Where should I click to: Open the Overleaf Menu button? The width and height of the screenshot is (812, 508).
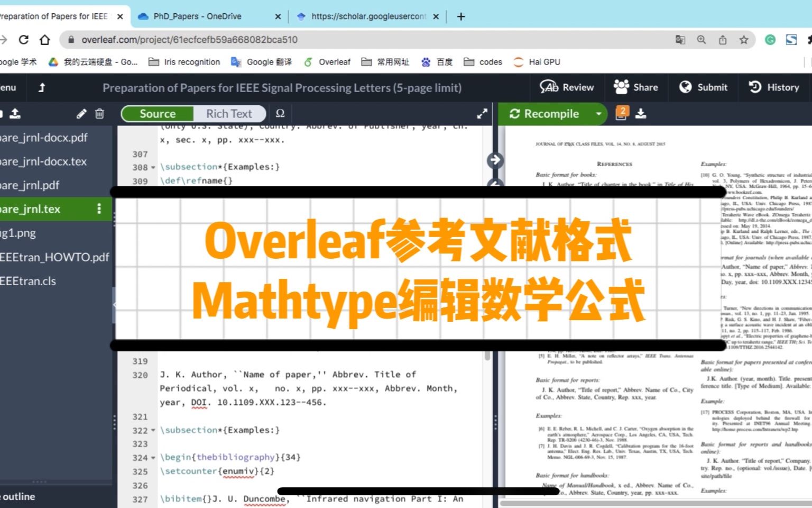[x=8, y=87]
